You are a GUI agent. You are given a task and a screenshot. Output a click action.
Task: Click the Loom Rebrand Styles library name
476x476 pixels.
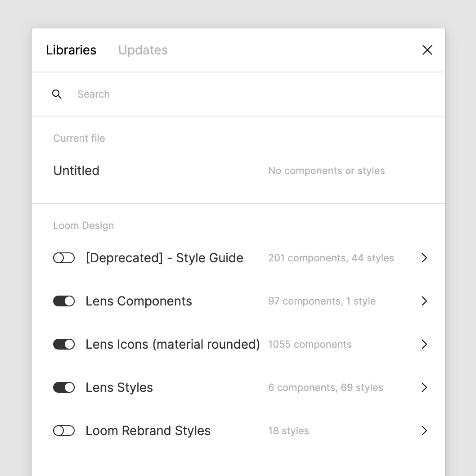coord(148,431)
